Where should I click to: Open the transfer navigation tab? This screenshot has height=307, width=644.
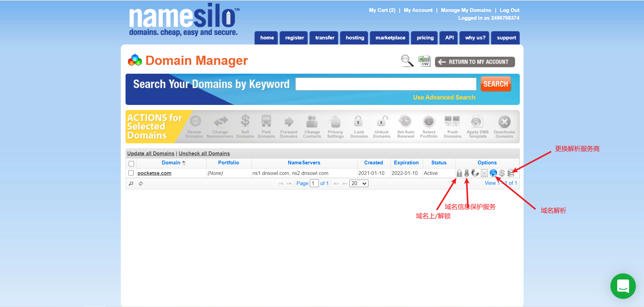324,38
